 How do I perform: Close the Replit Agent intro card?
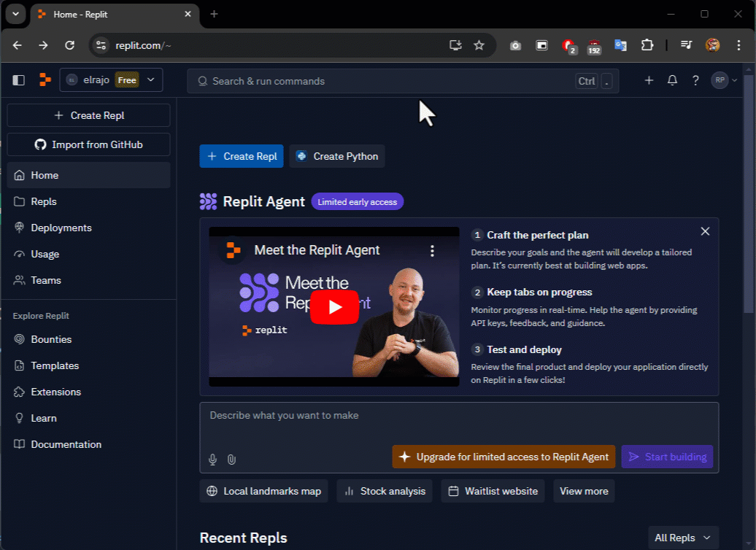pyautogui.click(x=705, y=231)
